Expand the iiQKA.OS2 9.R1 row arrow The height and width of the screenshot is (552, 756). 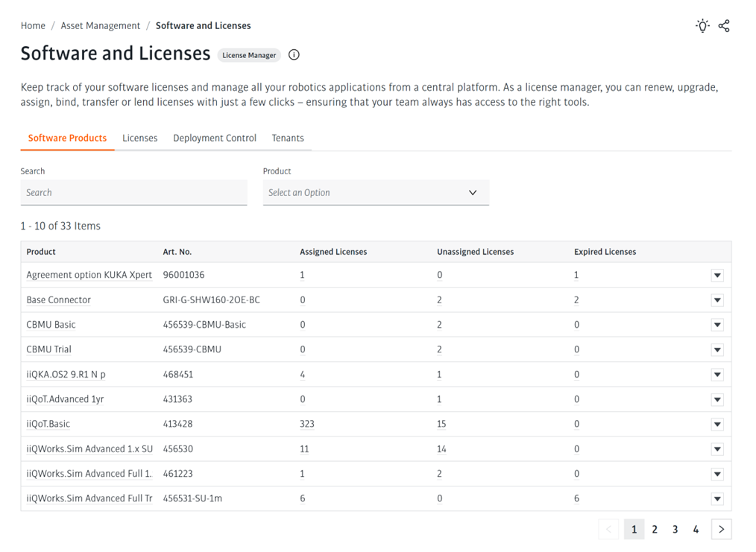717,375
